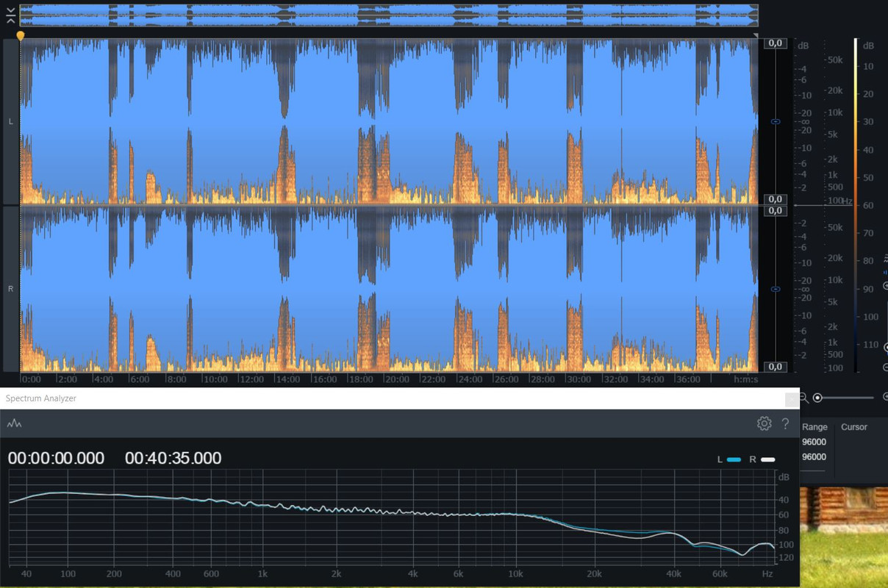This screenshot has height=588, width=888.
Task: Click the 1k mark on the analyzer frequency axis
Action: coord(262,573)
